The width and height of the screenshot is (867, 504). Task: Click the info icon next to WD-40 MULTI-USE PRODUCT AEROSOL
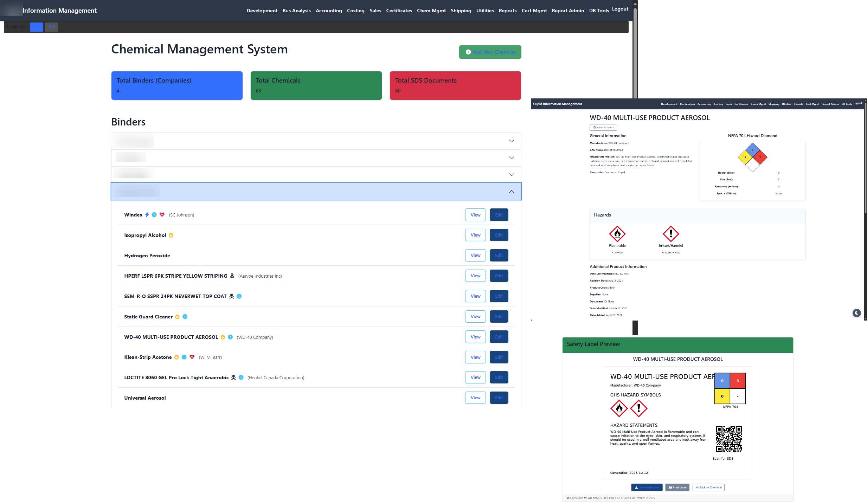230,337
